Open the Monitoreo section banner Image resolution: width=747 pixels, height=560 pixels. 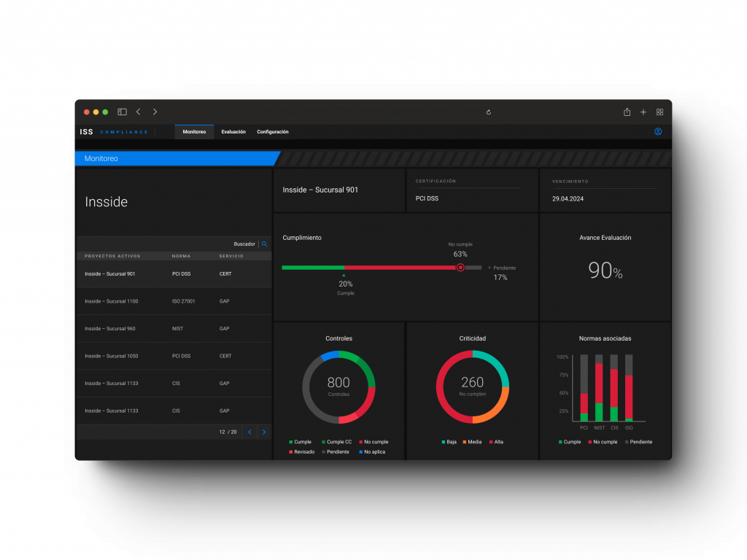point(101,158)
